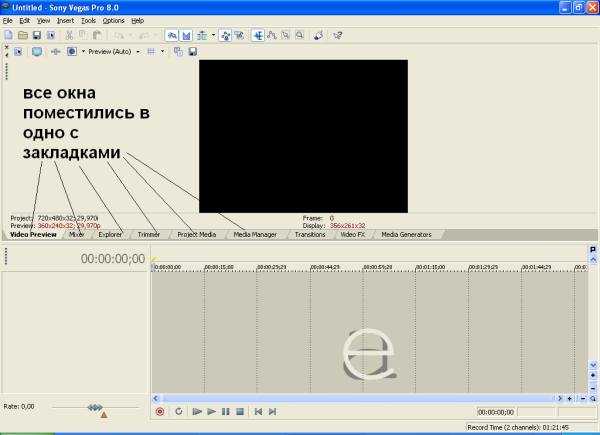600x435 pixels.
Task: Switch to the Video FX tab
Action: pos(352,235)
